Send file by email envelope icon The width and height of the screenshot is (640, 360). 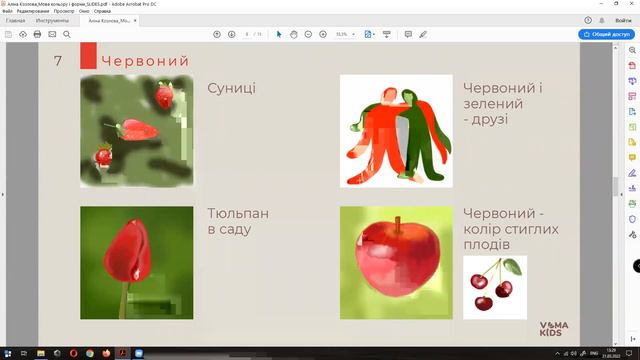pyautogui.click(x=52, y=34)
